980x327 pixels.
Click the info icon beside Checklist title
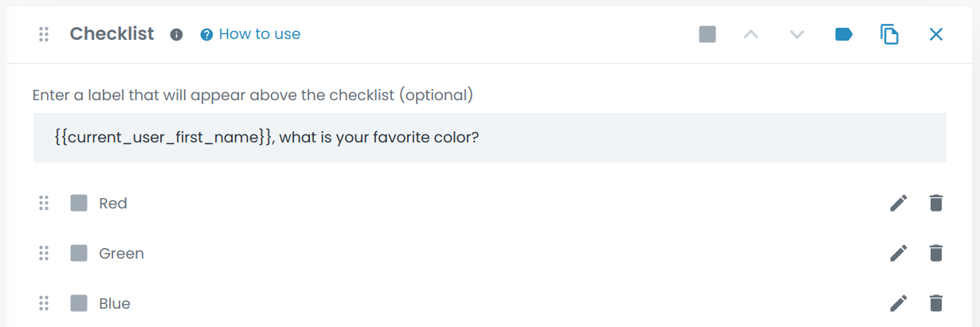pyautogui.click(x=177, y=34)
